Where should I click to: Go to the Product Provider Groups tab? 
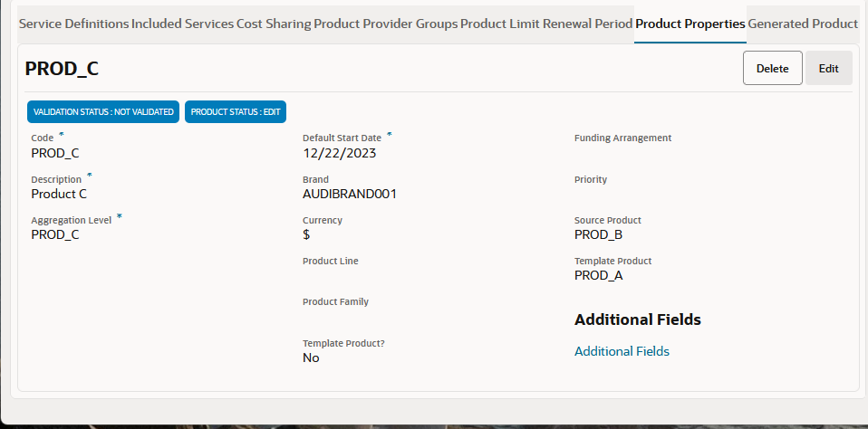tap(385, 24)
